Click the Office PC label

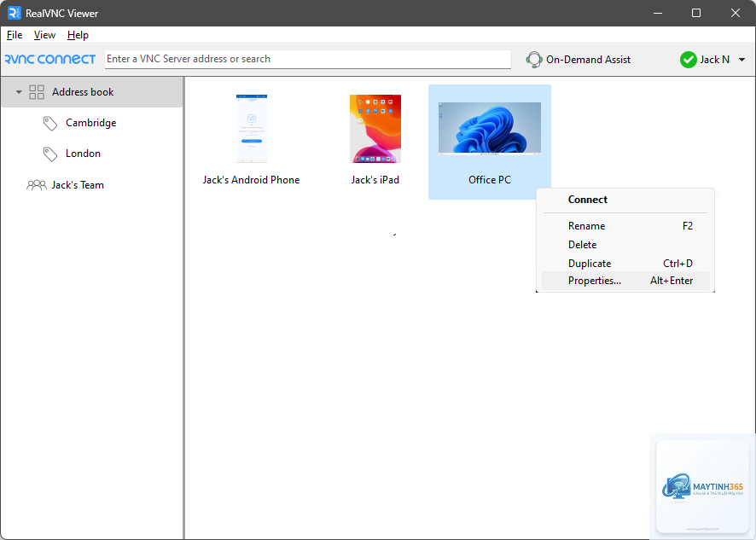pos(490,180)
